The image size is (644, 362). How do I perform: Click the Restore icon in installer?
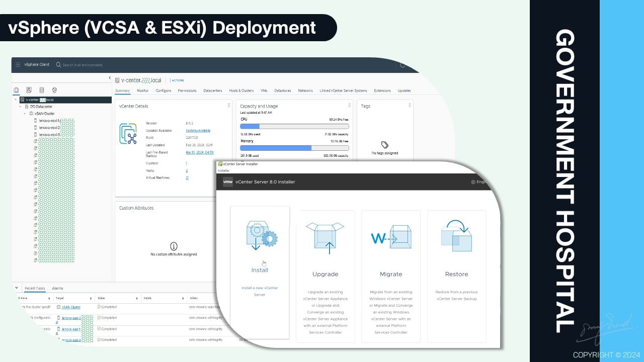click(x=456, y=236)
